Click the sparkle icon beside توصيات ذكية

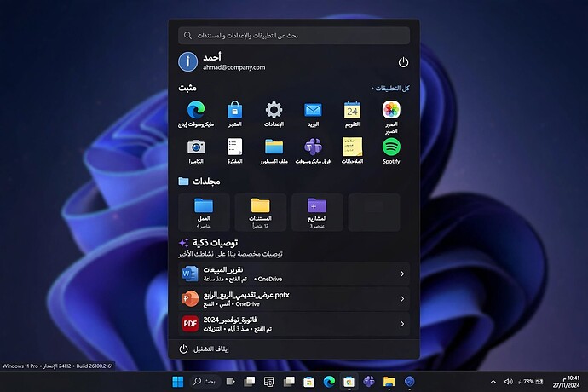[183, 243]
